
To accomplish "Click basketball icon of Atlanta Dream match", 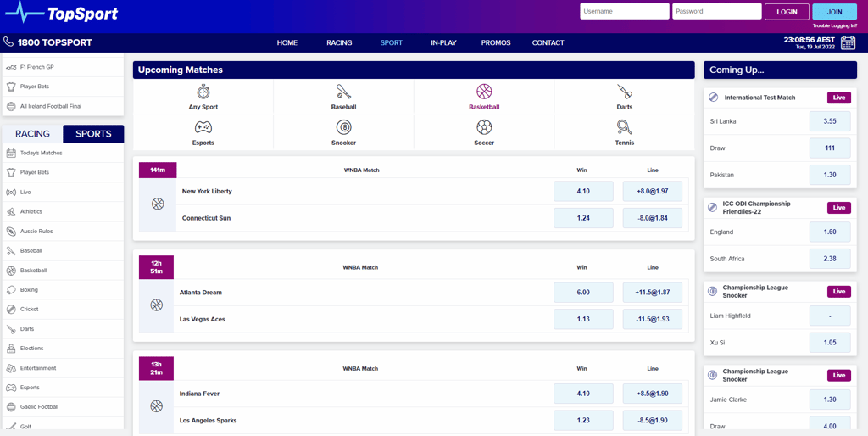I will tap(157, 305).
